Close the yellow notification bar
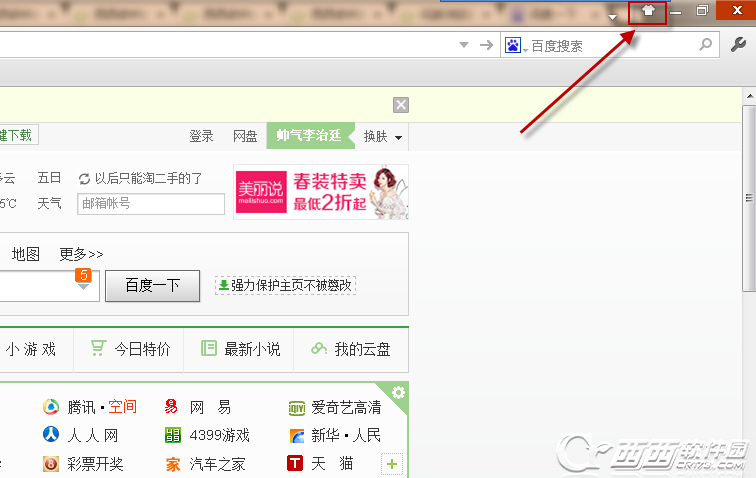 pos(401,105)
